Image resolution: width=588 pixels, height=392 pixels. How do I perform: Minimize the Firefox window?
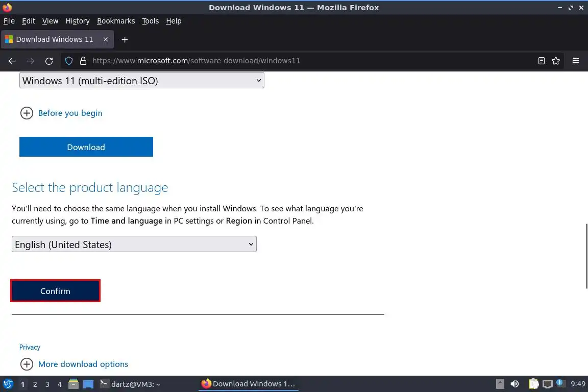(559, 8)
